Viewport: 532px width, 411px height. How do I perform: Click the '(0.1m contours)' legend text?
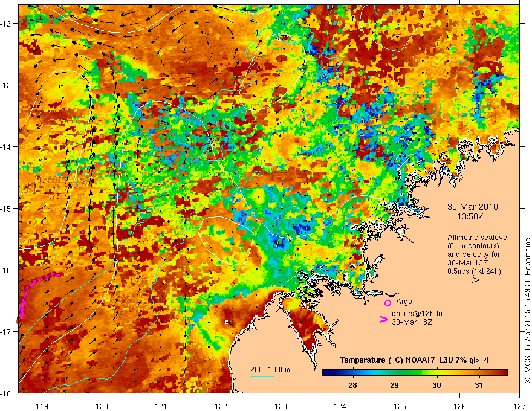pos(473,246)
